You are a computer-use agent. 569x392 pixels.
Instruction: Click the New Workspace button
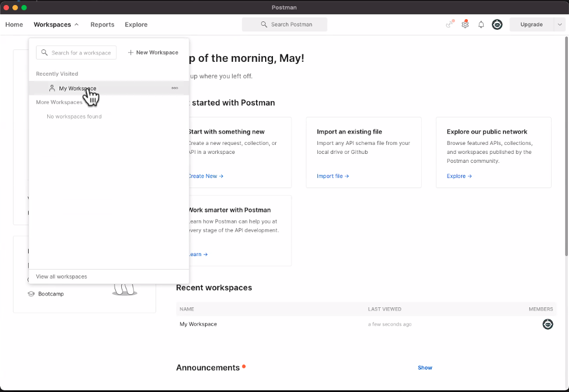(153, 53)
